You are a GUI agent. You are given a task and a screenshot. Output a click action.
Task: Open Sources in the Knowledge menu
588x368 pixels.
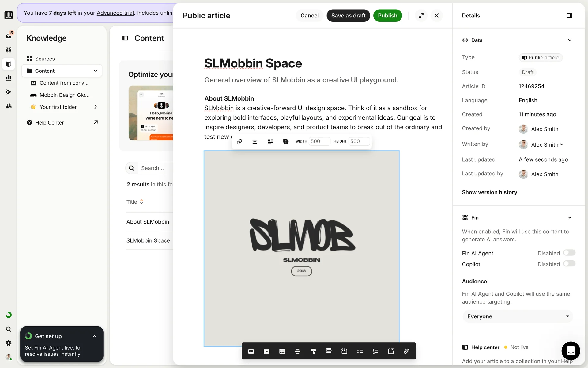click(45, 59)
